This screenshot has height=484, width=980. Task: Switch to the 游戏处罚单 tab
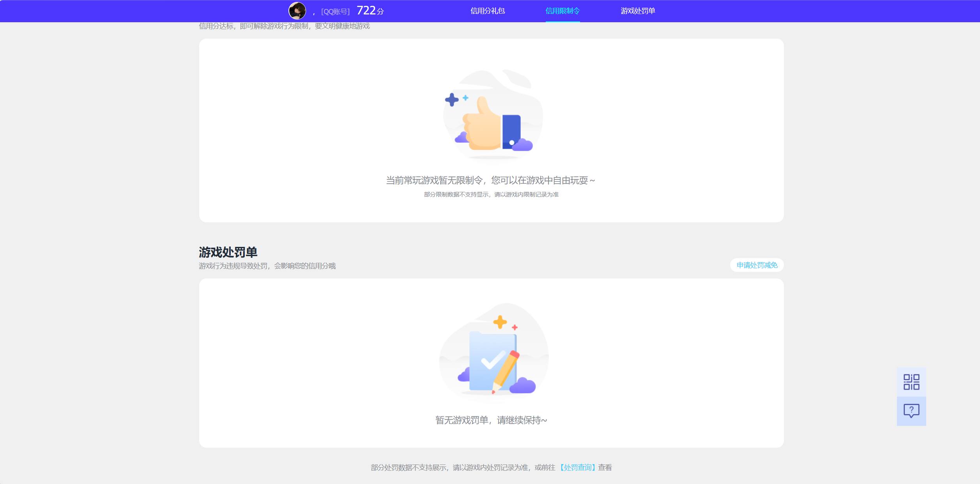coord(638,11)
